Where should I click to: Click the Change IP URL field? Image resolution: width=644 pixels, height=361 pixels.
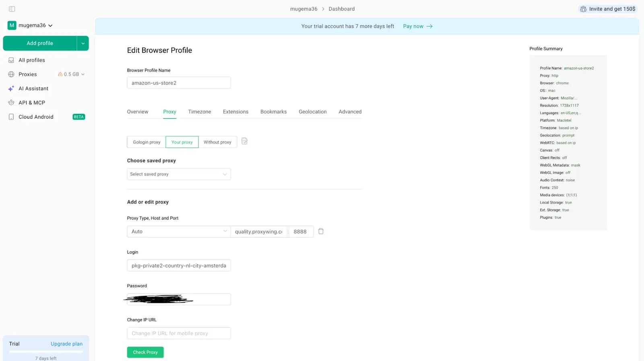[179, 333]
